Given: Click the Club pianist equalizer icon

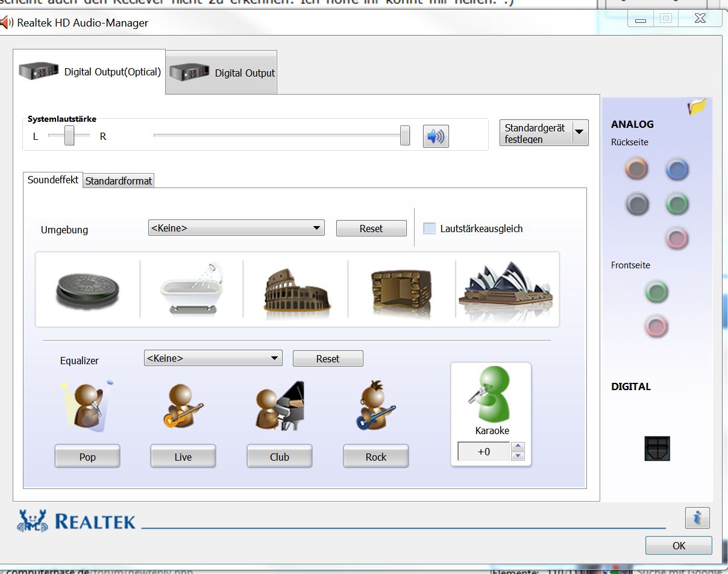Looking at the screenshot, I should click(x=279, y=405).
